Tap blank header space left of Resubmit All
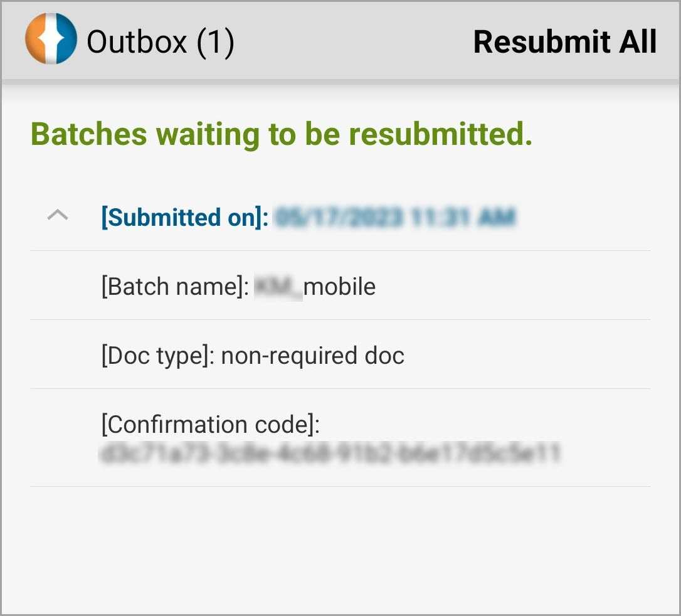The width and height of the screenshot is (681, 616). pyautogui.click(x=351, y=41)
